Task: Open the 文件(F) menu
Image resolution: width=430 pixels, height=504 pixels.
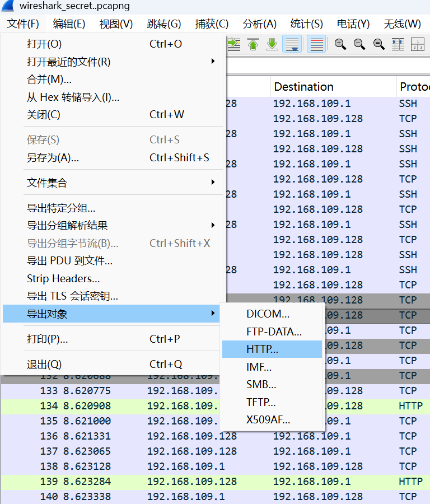Action: (23, 24)
